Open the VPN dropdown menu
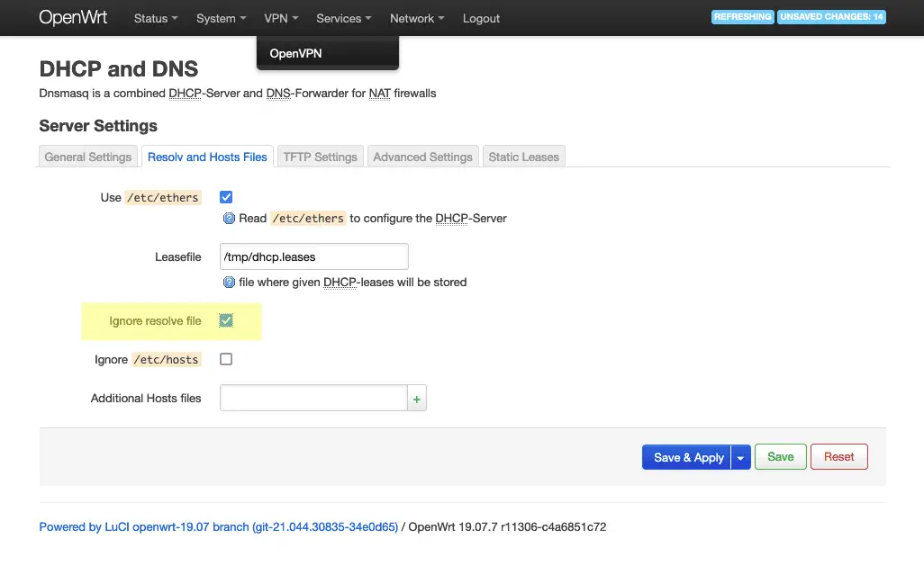 [x=281, y=18]
